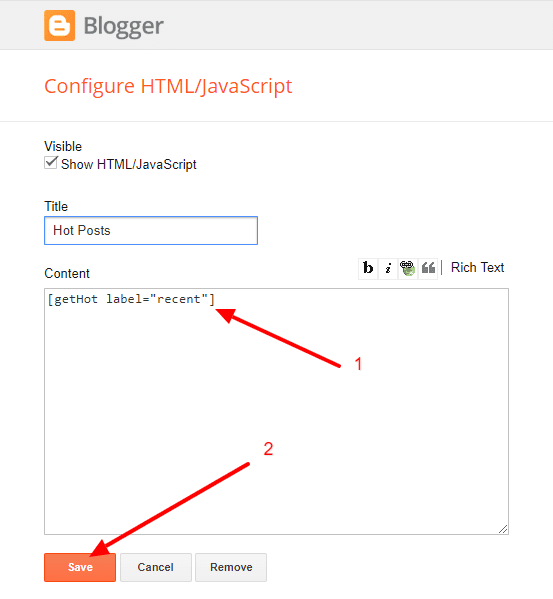Click the Configure HTML/JavaScript heading
This screenshot has width=553, height=599.
[x=168, y=86]
